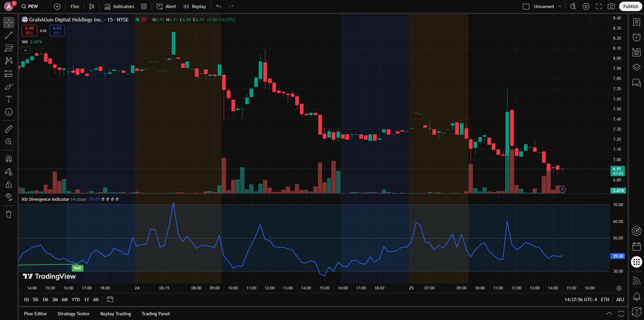Select the crosshair cursor tool
Image resolution: width=644 pixels, height=320 pixels.
click(9, 23)
